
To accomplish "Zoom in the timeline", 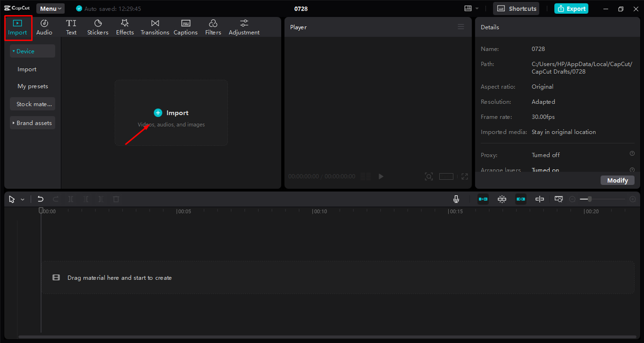I will tap(633, 199).
